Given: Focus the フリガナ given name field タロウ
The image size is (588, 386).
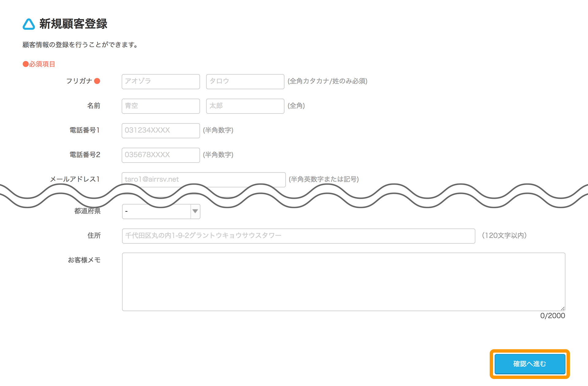Looking at the screenshot, I should (245, 81).
